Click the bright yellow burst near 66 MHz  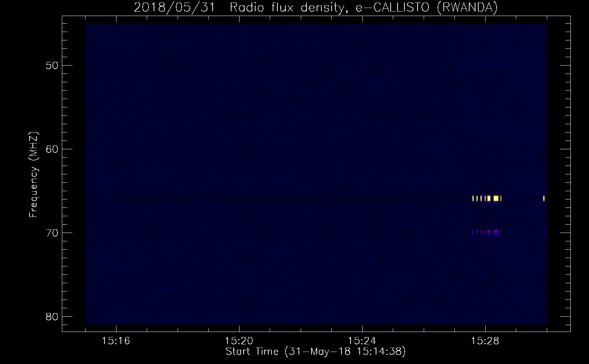487,198
